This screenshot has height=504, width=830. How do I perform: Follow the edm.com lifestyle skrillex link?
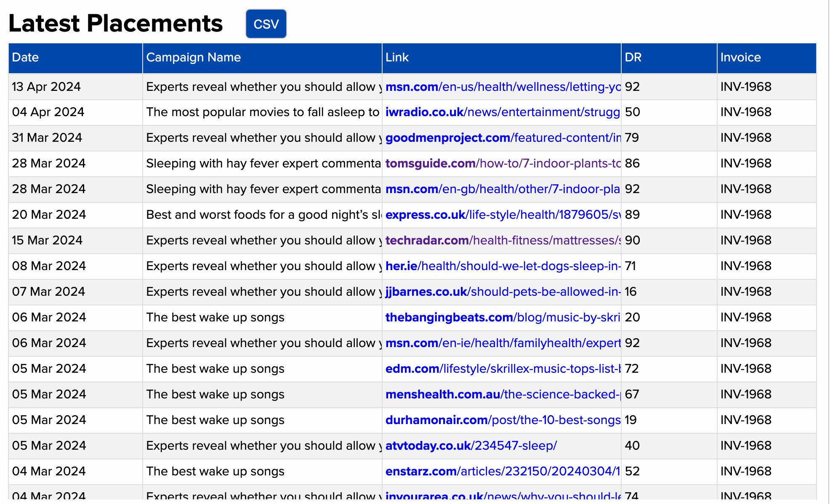[503, 369]
